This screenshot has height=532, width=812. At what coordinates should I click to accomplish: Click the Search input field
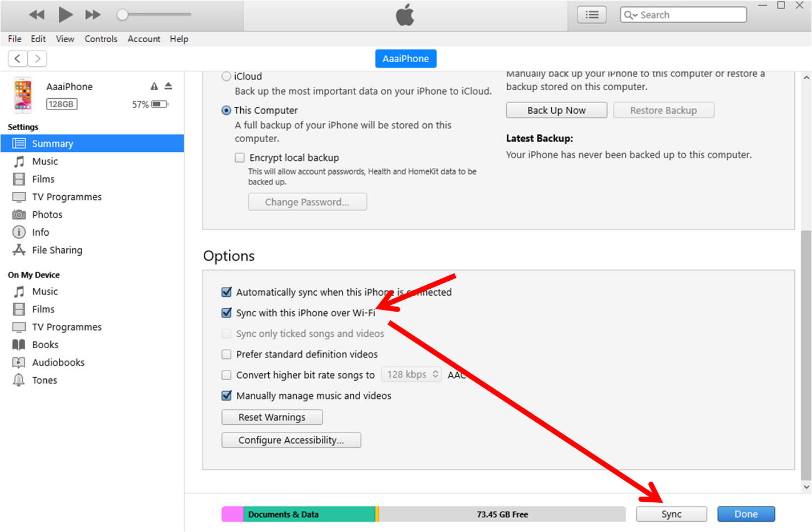683,15
